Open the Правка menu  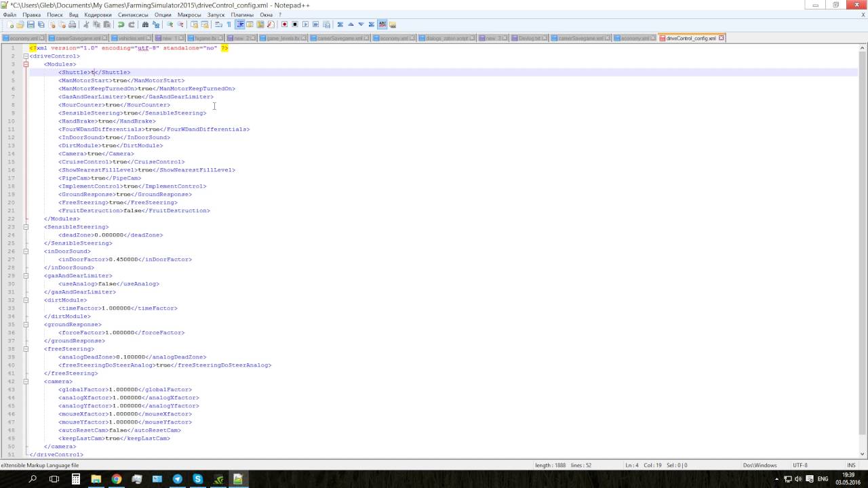[31, 14]
